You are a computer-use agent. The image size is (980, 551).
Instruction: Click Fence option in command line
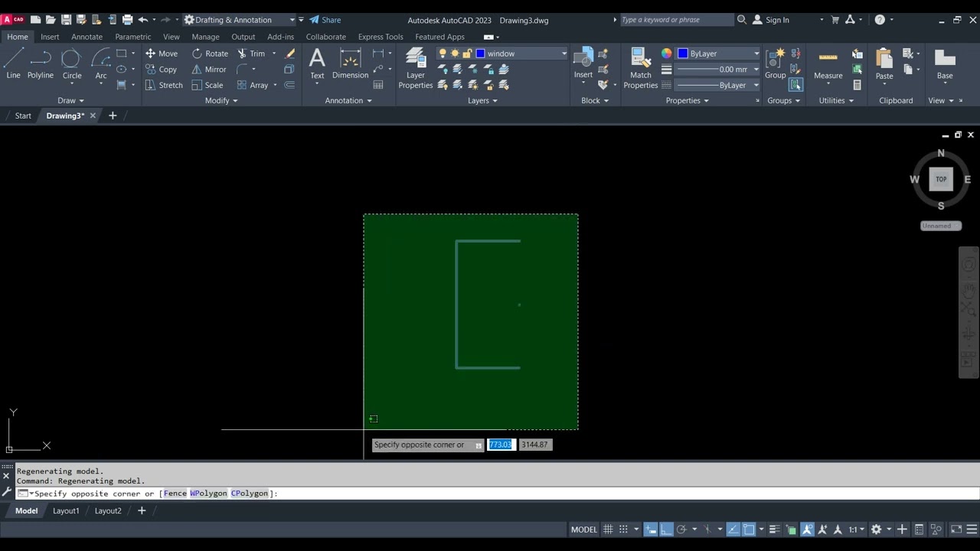(175, 494)
